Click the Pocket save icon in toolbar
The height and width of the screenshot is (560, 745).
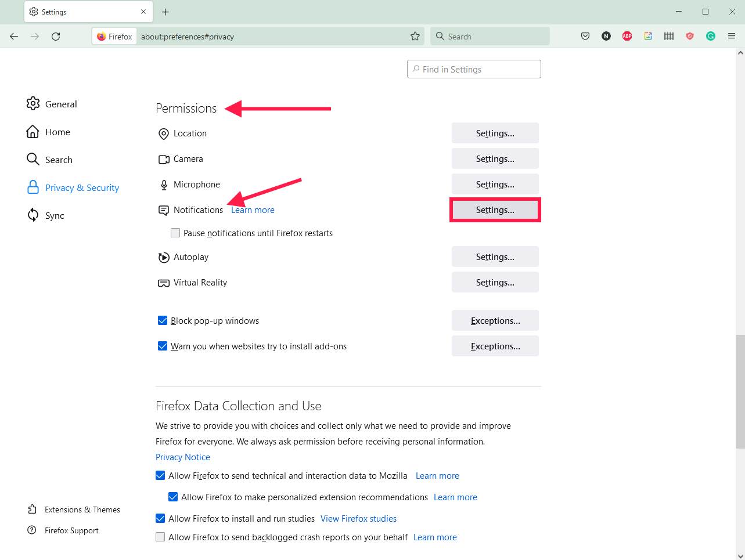[x=585, y=36]
